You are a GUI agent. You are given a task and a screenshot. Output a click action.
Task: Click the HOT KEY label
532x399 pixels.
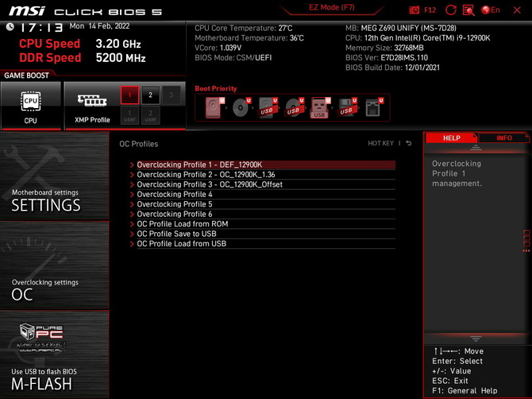coord(380,143)
